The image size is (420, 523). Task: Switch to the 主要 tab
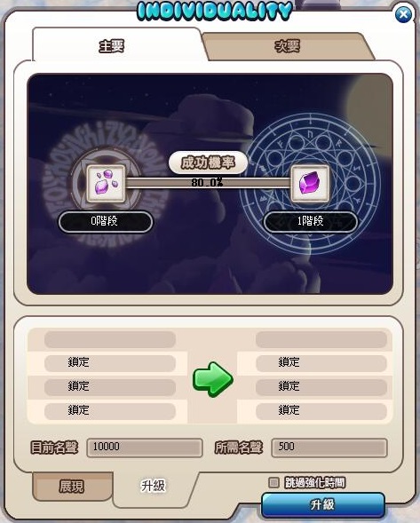pos(112,46)
